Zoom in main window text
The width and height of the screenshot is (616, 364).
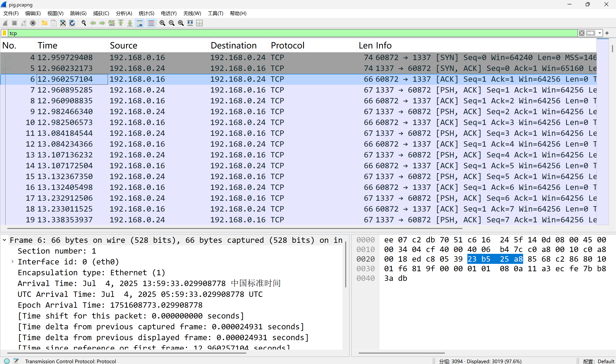click(162, 23)
